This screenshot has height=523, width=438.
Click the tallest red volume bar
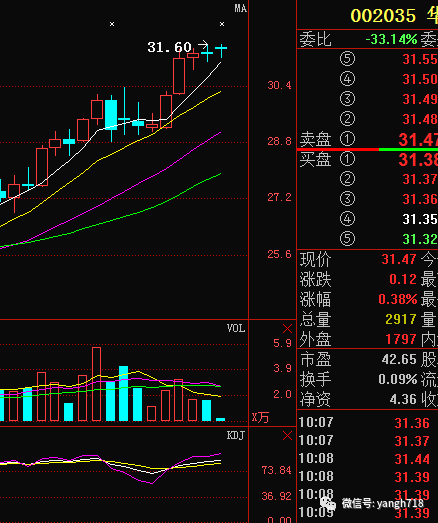coord(96,384)
